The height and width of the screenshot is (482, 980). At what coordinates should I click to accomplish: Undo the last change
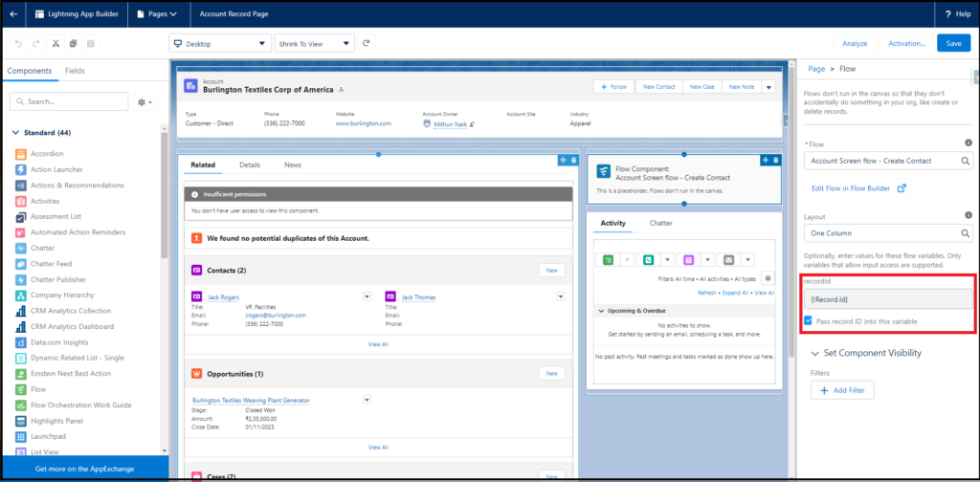[x=18, y=44]
